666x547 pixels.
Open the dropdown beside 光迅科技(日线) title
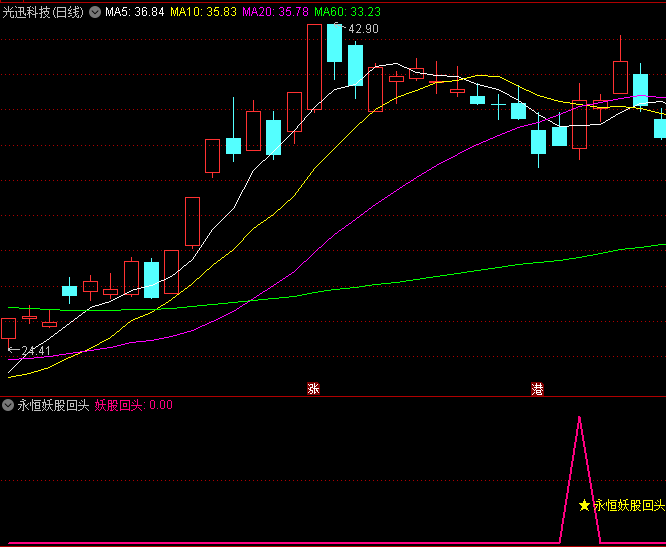pyautogui.click(x=95, y=12)
